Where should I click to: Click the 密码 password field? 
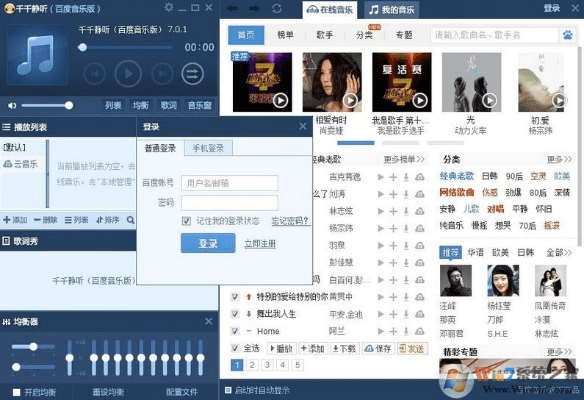tap(229, 203)
